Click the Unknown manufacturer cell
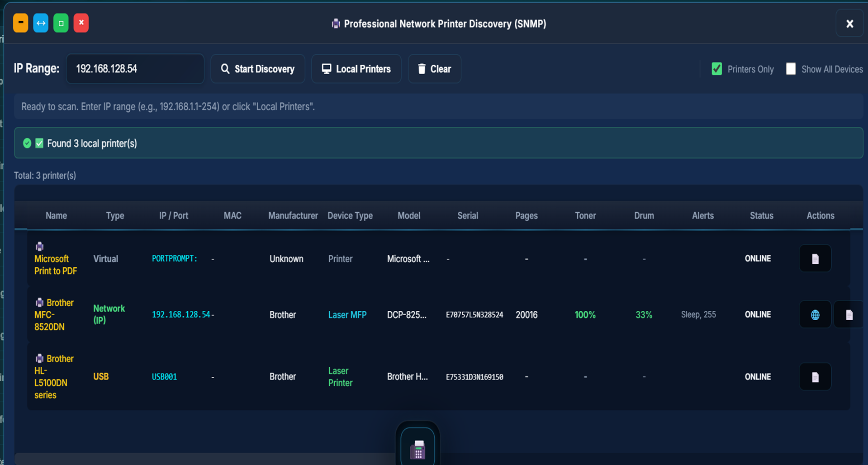Viewport: 868px width, 465px height. pos(286,259)
